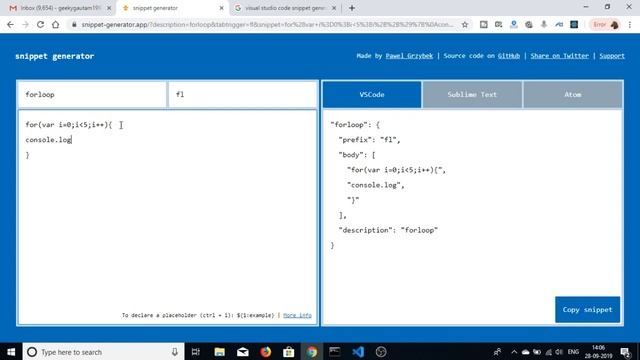Click the Copy snippet button
The image size is (640, 360).
(587, 309)
